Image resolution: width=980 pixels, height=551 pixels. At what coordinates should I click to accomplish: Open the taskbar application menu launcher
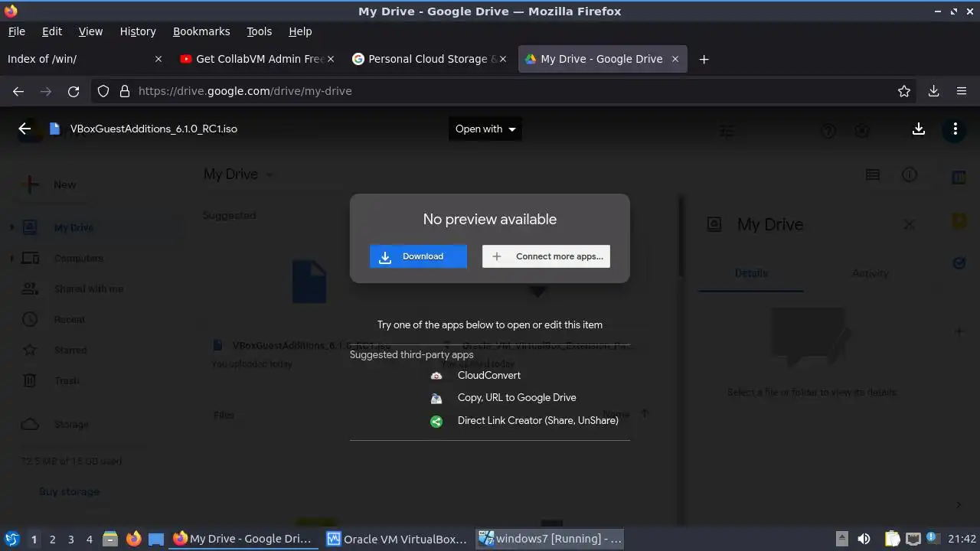(11, 539)
